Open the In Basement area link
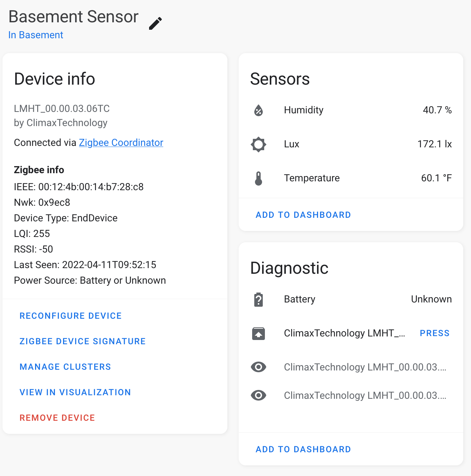Image resolution: width=471 pixels, height=476 pixels. (36, 35)
